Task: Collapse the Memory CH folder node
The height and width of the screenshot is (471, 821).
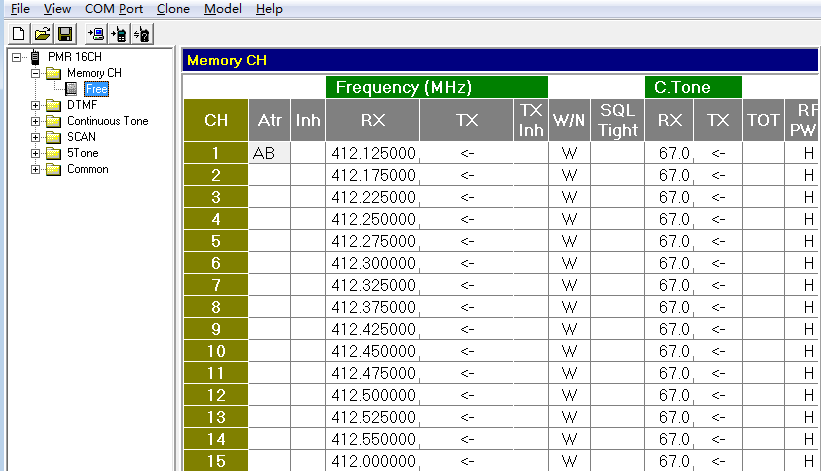Action: 36,73
